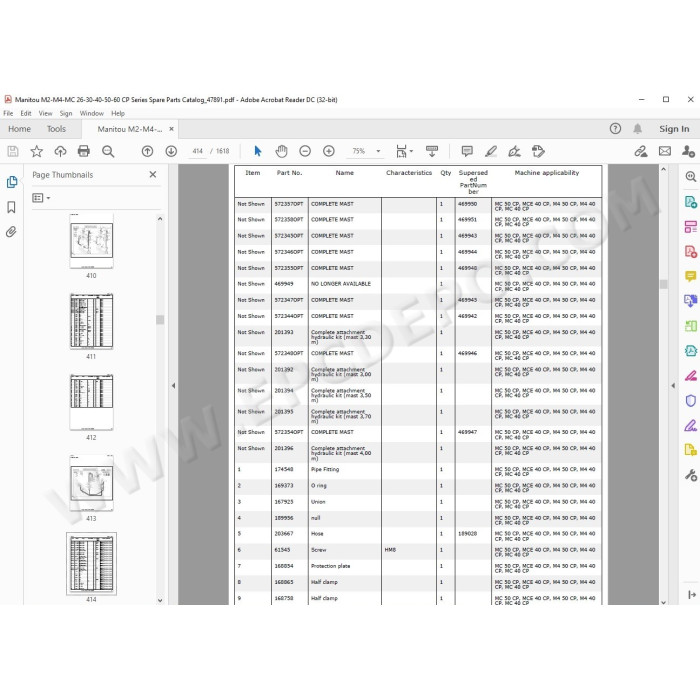
Task: Print the document using the printer icon
Action: pyautogui.click(x=84, y=151)
